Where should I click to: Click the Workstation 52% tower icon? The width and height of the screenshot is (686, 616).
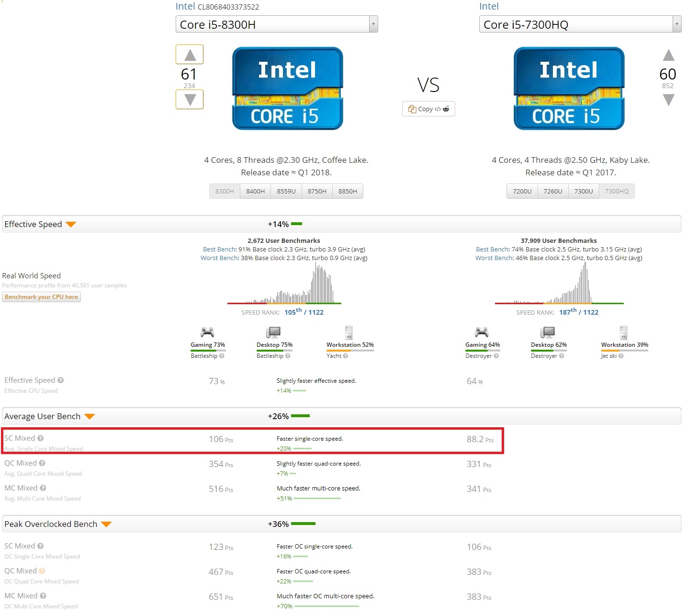349,332
